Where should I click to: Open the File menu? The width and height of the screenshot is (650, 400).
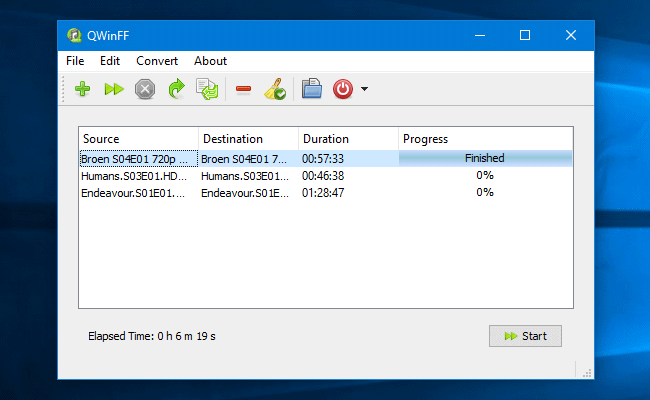coord(75,61)
